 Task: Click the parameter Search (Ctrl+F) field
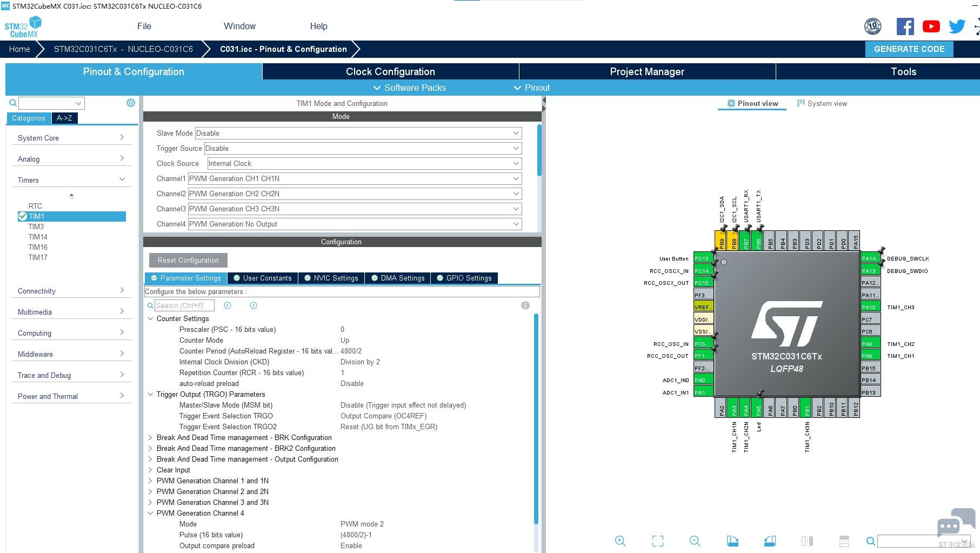tap(184, 305)
